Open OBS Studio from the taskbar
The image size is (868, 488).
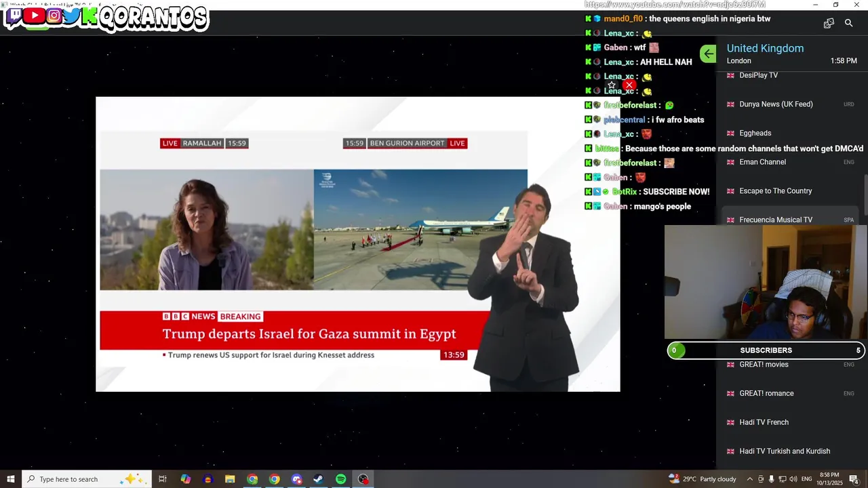[x=363, y=479]
